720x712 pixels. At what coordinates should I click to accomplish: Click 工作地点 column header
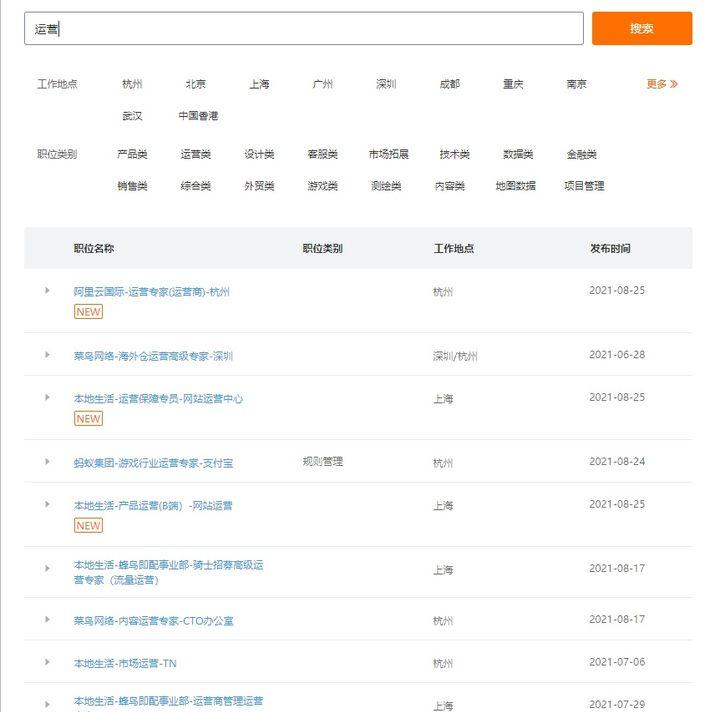454,249
